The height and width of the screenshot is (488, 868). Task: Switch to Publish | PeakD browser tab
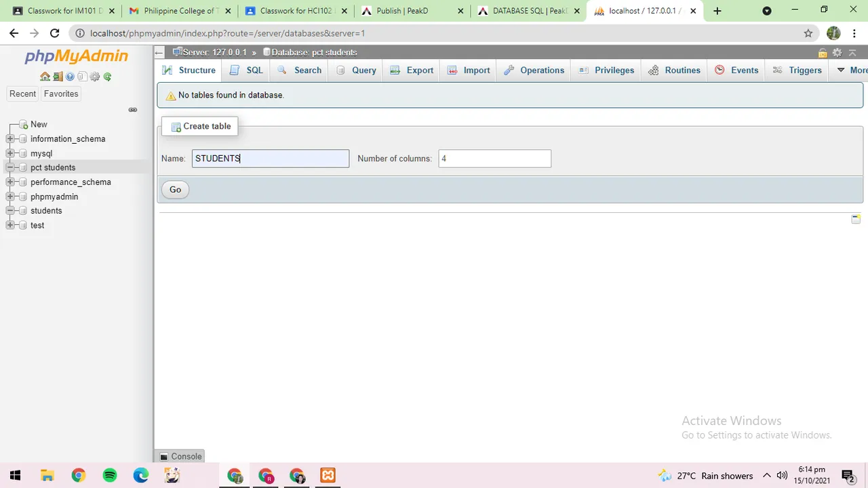pos(414,11)
